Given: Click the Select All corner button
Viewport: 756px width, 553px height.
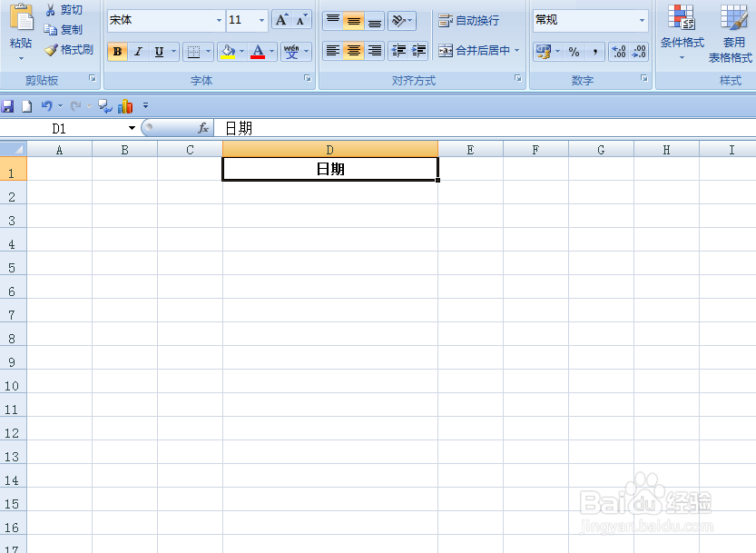Looking at the screenshot, I should [x=14, y=149].
